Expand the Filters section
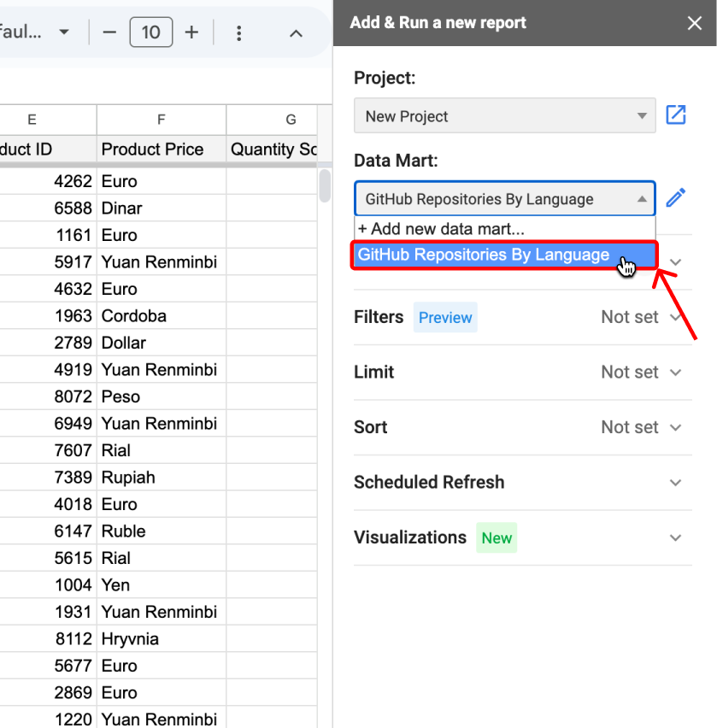Screen dimensions: 717x728 [x=676, y=318]
